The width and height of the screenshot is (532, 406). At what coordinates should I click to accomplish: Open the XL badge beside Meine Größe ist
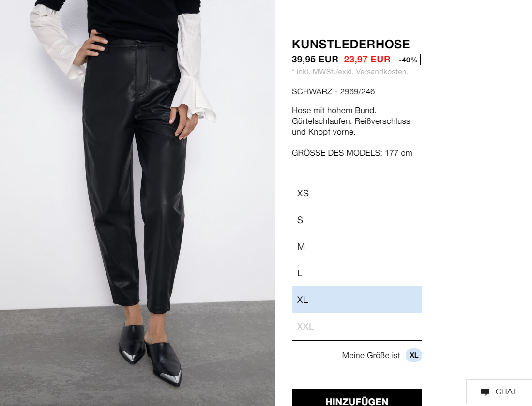click(413, 355)
